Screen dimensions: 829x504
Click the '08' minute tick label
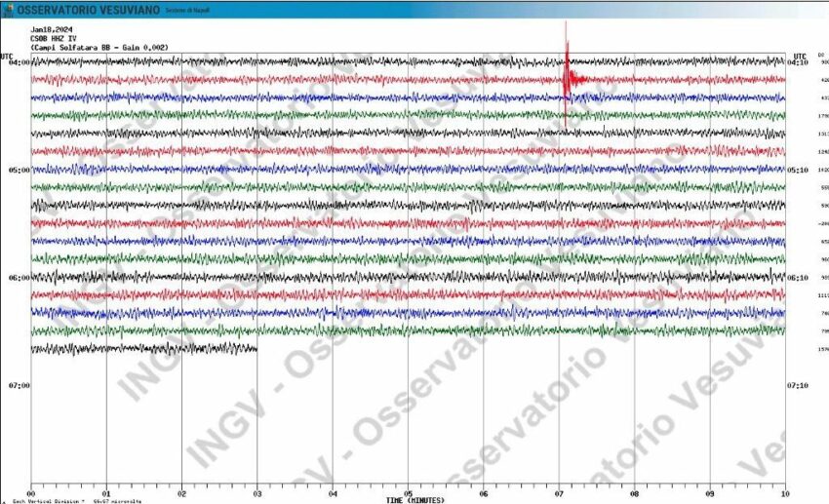635,494
